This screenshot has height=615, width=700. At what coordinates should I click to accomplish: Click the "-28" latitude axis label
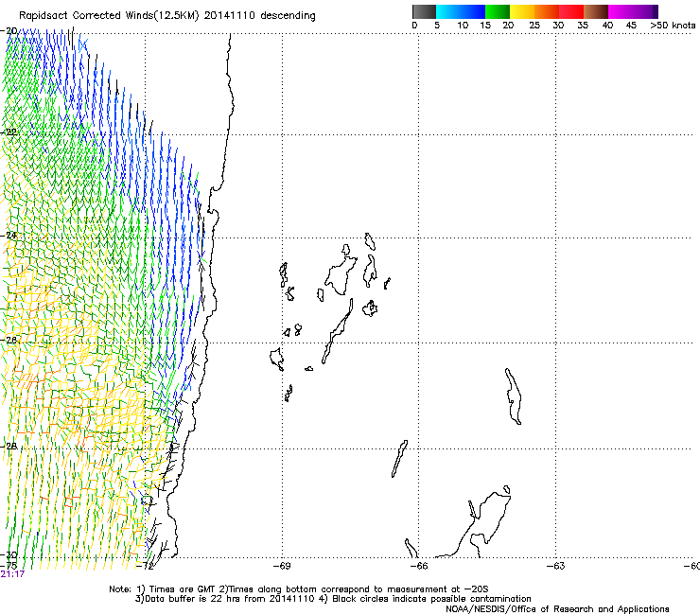click(9, 447)
